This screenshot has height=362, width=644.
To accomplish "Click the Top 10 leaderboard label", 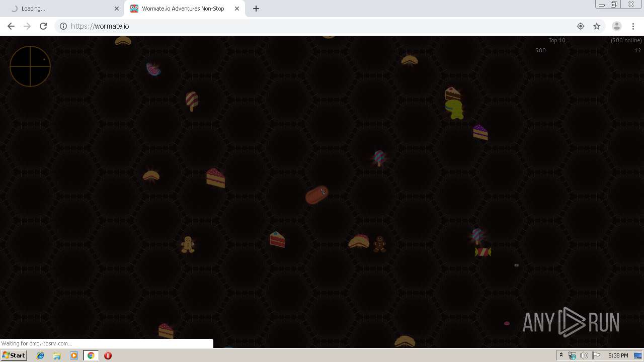I will coord(557,40).
